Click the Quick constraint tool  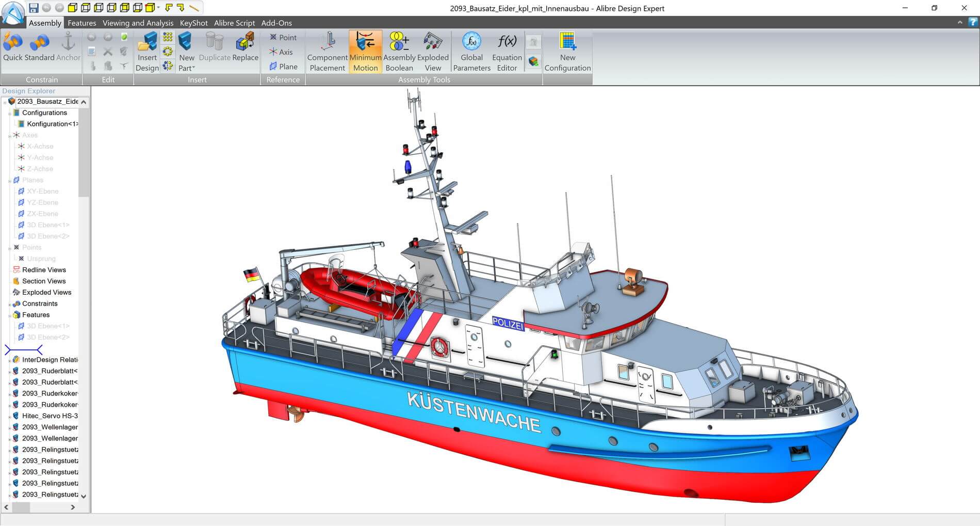coord(13,47)
